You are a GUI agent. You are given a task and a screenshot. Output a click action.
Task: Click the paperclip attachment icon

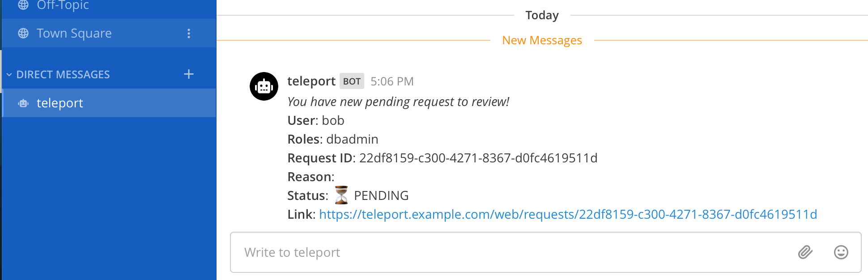(805, 252)
